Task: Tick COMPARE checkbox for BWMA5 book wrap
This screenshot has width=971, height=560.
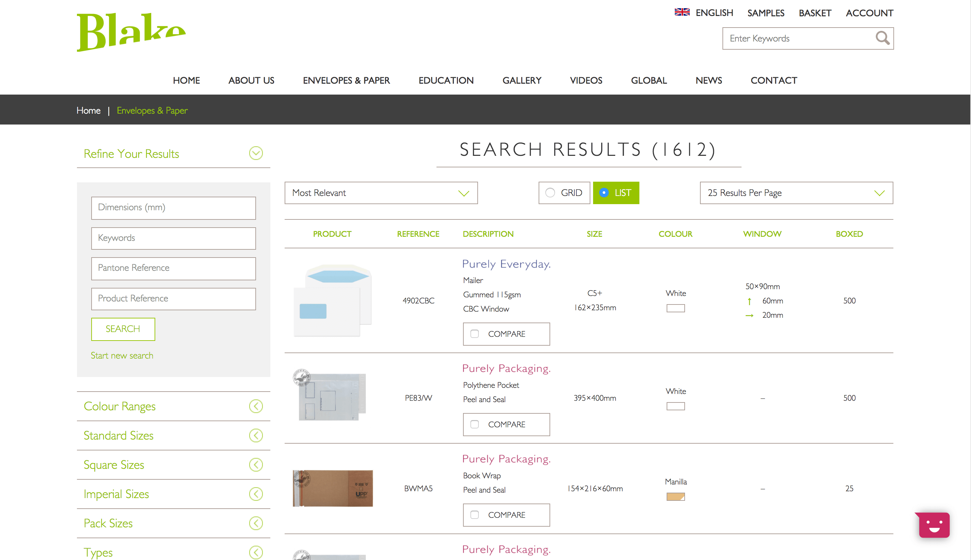Action: [x=475, y=515]
